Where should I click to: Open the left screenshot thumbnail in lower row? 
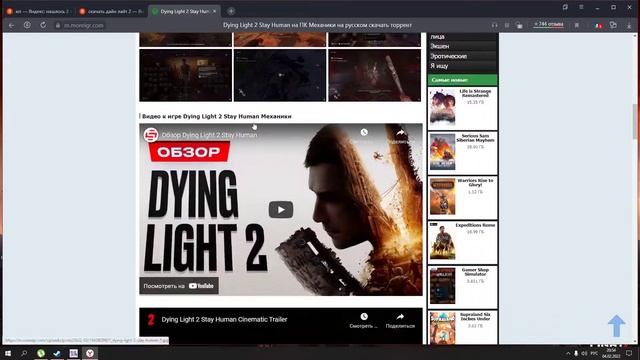point(186,75)
